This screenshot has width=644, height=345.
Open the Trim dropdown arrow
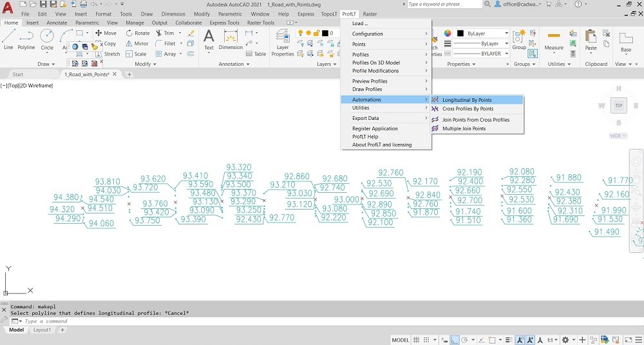pyautogui.click(x=178, y=33)
